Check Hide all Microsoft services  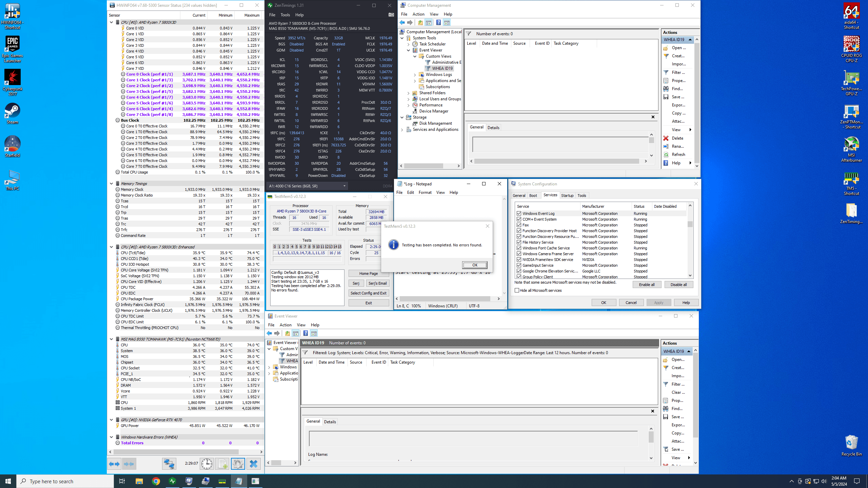[517, 290]
